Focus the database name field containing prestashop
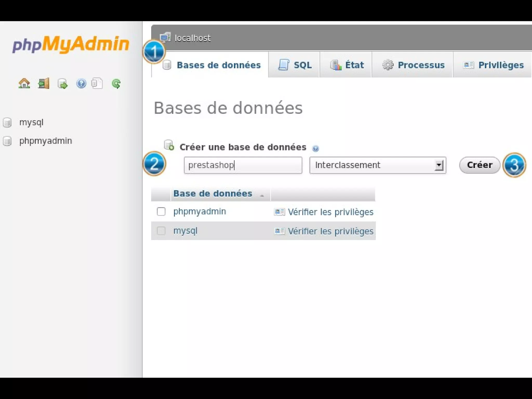The width and height of the screenshot is (532, 399). [243, 165]
